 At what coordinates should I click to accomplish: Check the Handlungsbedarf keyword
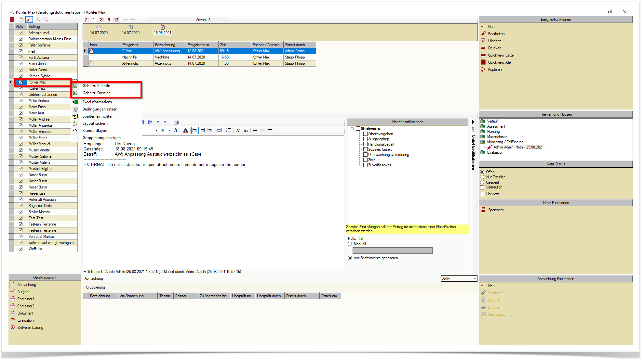click(x=366, y=144)
